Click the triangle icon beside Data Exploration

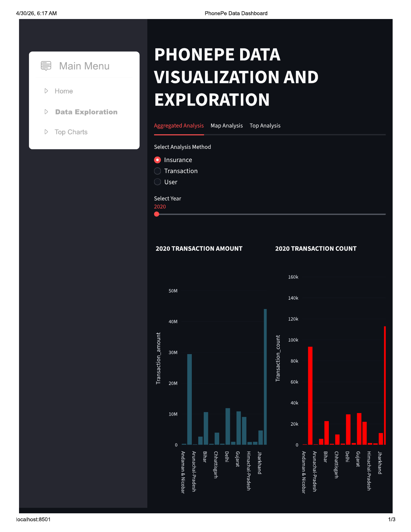pyautogui.click(x=46, y=112)
